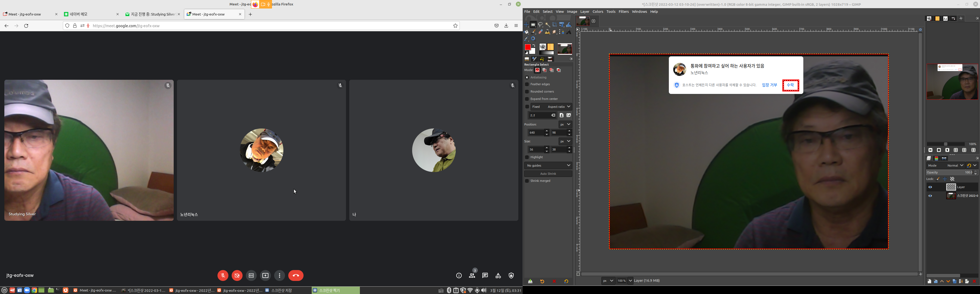Open the Filters menu
This screenshot has width=980, height=294.
pyautogui.click(x=624, y=12)
